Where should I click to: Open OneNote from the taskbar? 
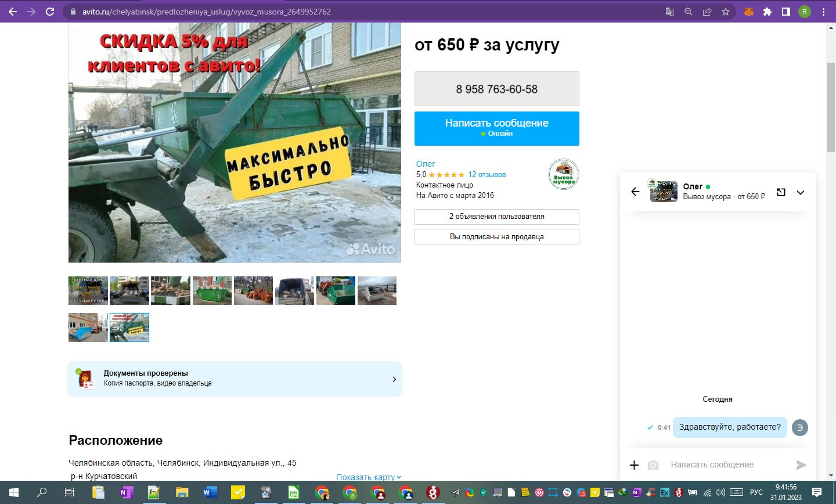pyautogui.click(x=125, y=492)
